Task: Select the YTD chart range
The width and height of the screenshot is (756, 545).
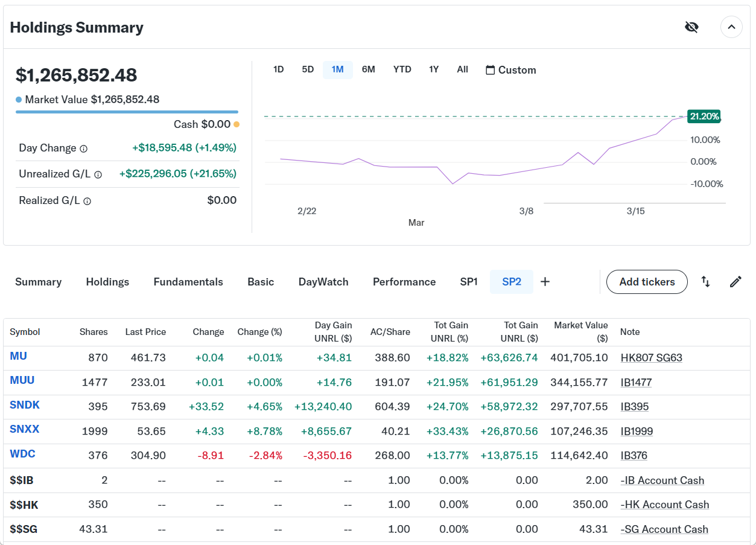Action: click(402, 69)
